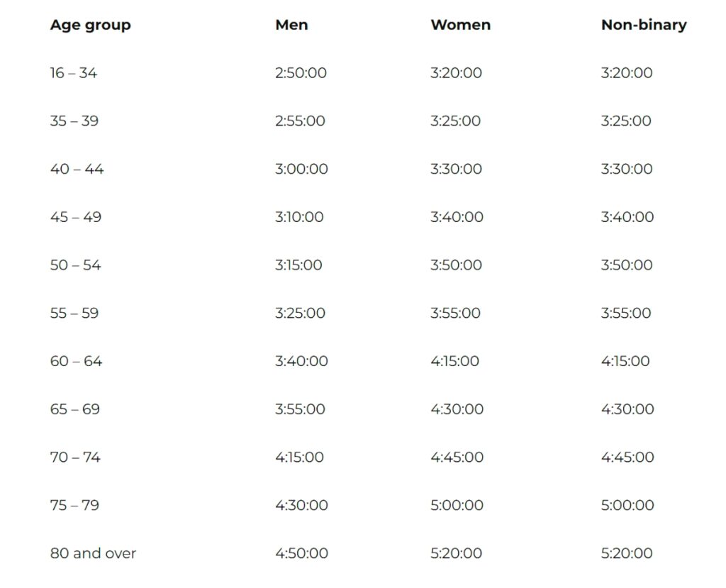726x588 pixels.
Task: Select the "35 – 39" age group cell
Action: click(74, 121)
